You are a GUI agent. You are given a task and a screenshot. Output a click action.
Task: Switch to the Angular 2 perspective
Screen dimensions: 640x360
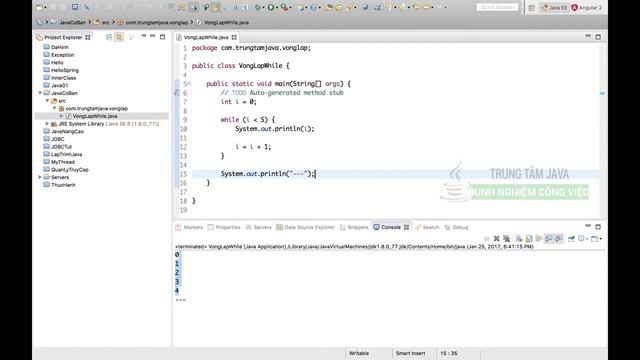(587, 8)
